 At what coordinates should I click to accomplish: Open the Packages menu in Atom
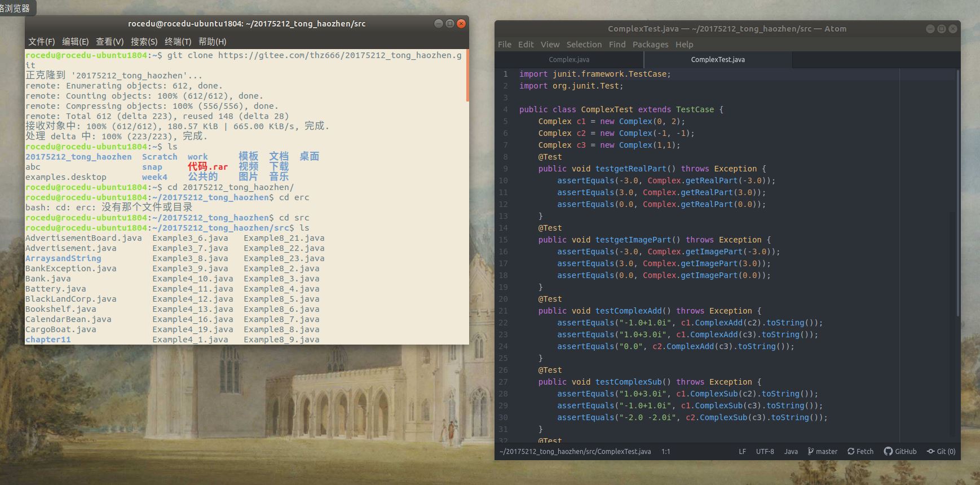click(650, 45)
